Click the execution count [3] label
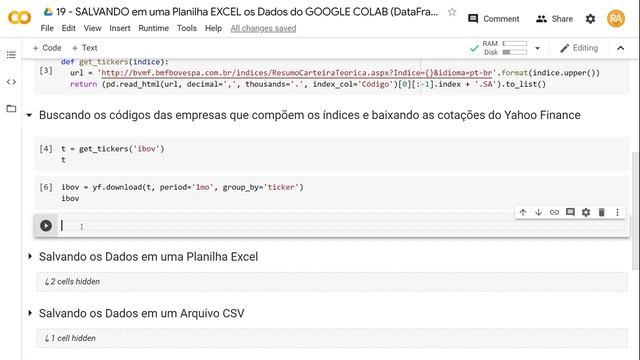Image resolution: width=640 pixels, height=360 pixels. [x=46, y=71]
